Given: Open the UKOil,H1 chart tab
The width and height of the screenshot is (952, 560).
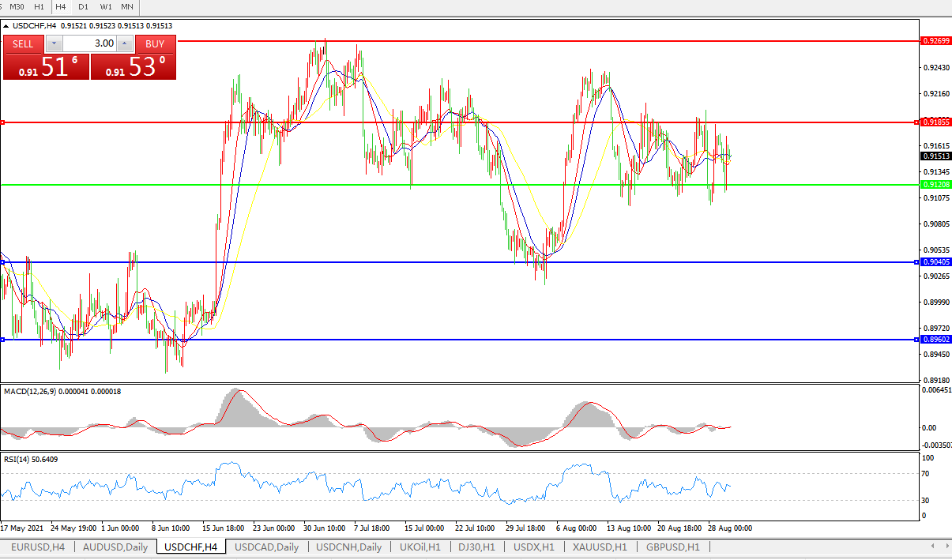Looking at the screenshot, I should pyautogui.click(x=420, y=547).
